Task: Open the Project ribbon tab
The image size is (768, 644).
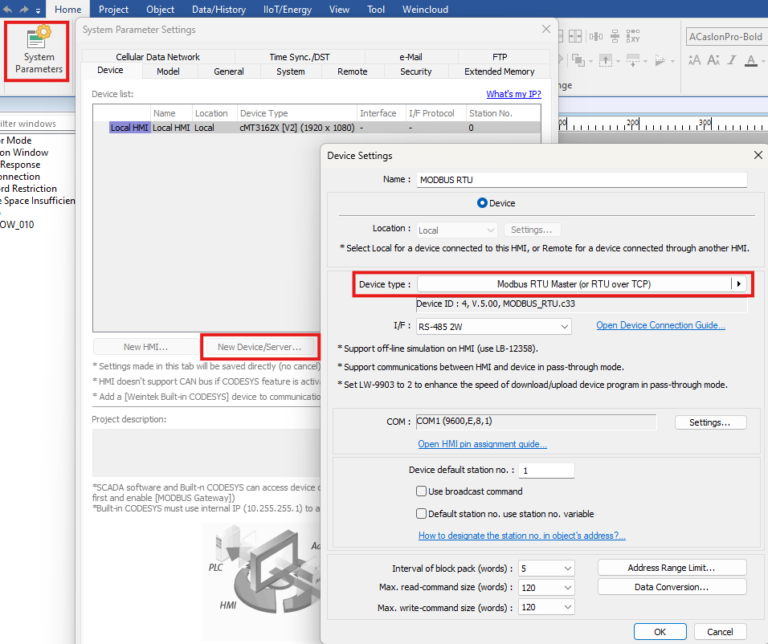Action: point(113,9)
